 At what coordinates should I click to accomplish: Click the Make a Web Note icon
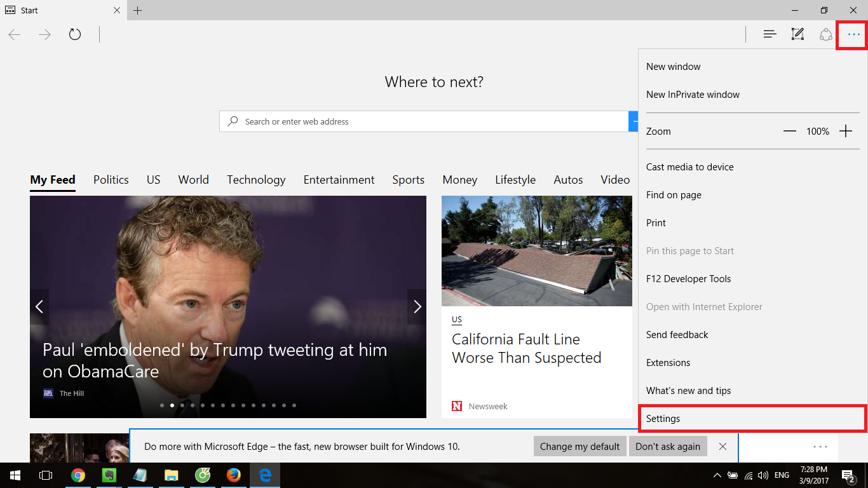[x=798, y=34]
